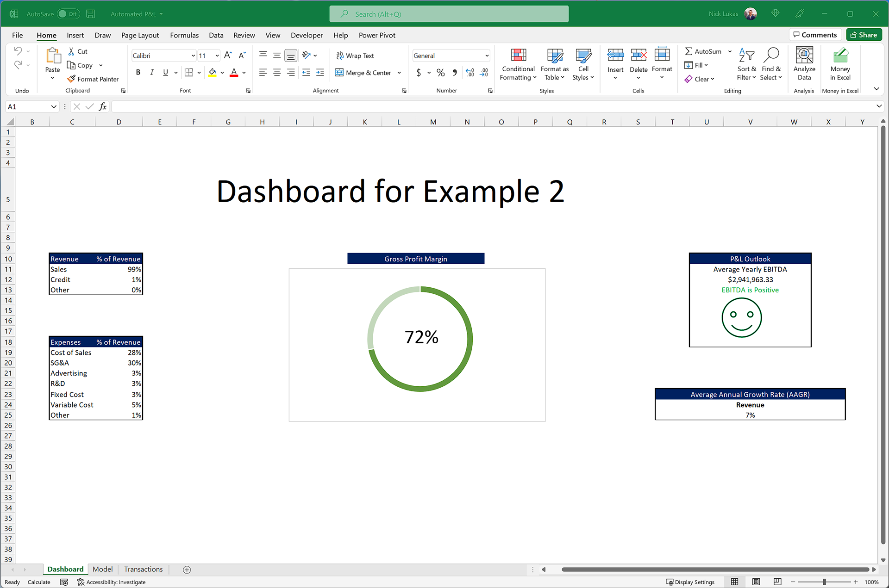The height and width of the screenshot is (588, 889).
Task: Open the File menu
Action: pyautogui.click(x=18, y=35)
